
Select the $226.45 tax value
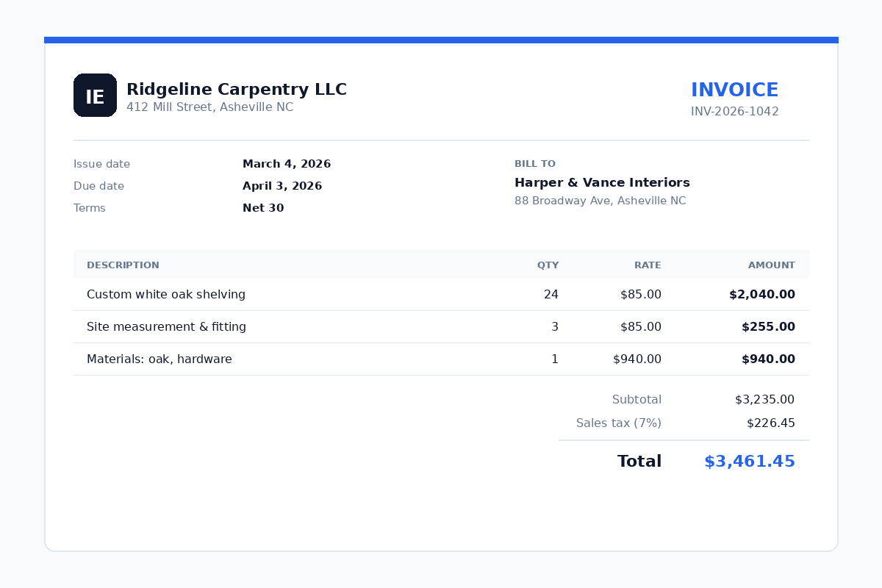click(x=771, y=423)
